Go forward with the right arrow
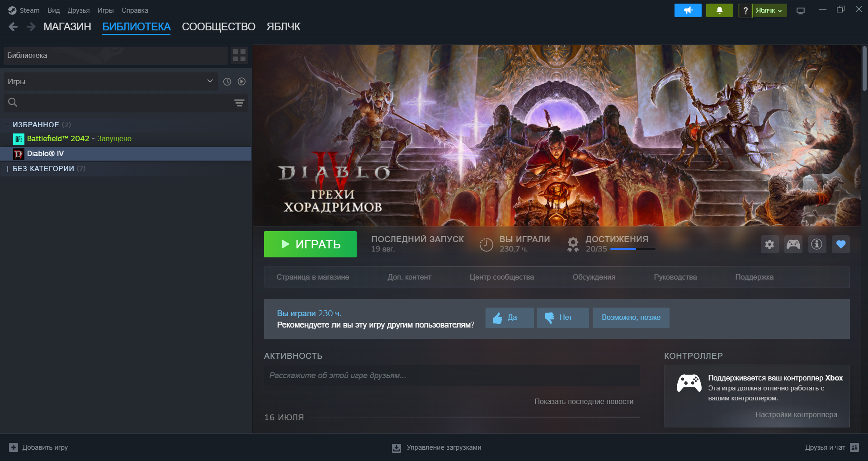This screenshot has width=868, height=461. click(31, 27)
